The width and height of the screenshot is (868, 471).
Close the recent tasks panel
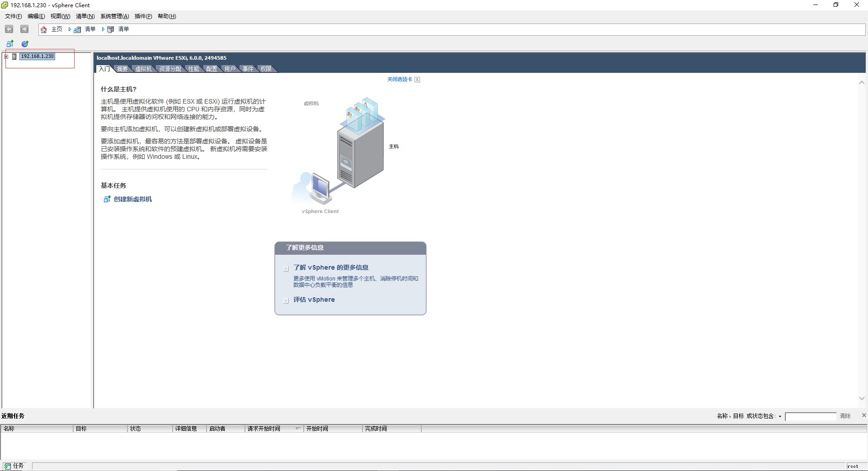coord(864,415)
